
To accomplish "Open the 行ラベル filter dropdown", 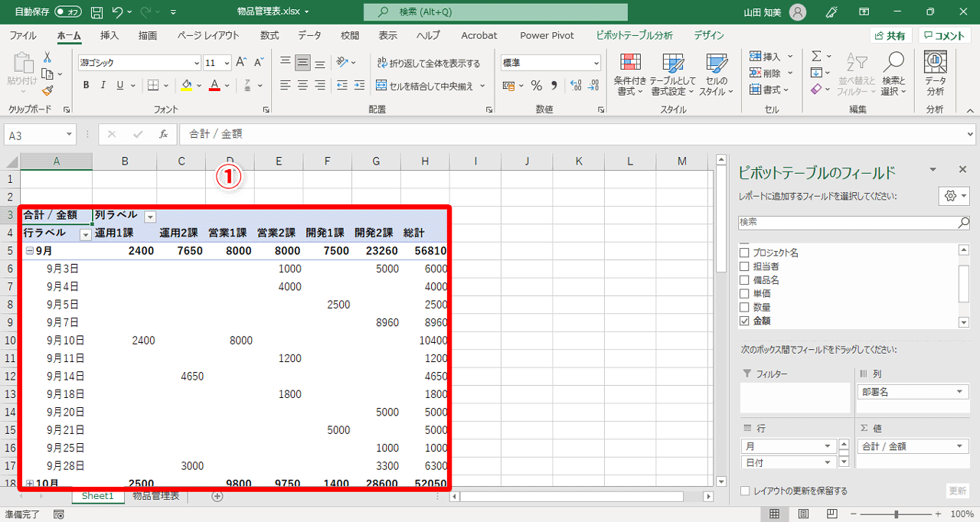I will (x=86, y=233).
